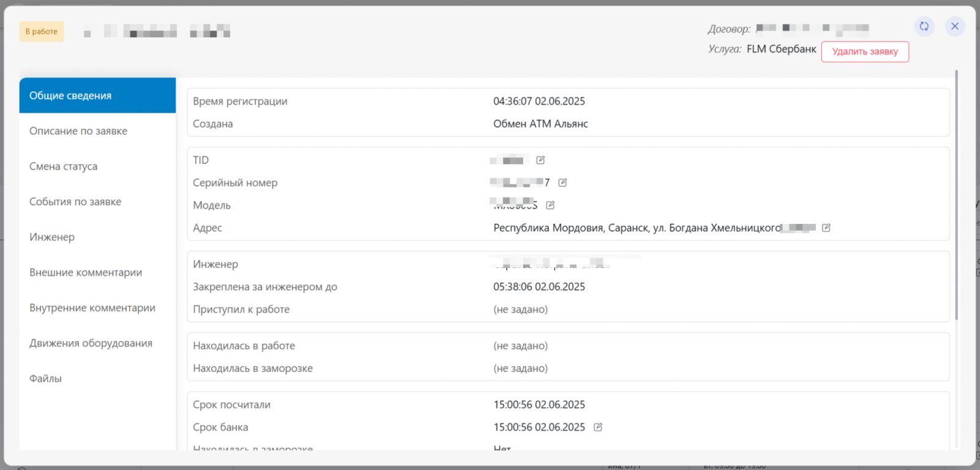Open Движения оборудования tab
This screenshot has width=980, height=470.
pos(91,343)
